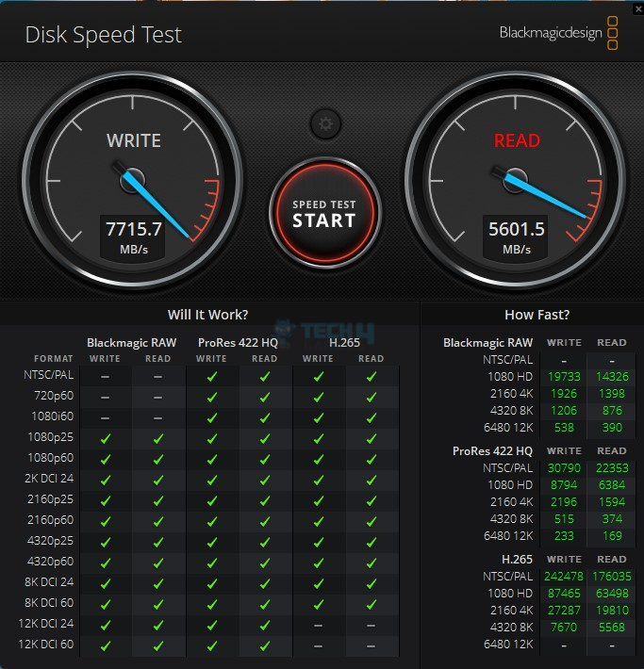Click Blackmagic RAW read checkmark for 12K DCI 60
The width and height of the screenshot is (644, 669).
158,645
